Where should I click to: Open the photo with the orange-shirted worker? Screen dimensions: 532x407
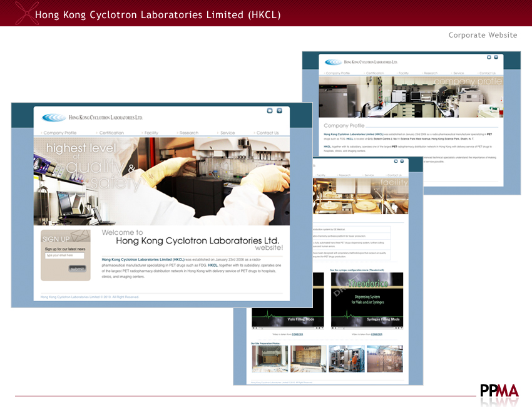(x=346, y=359)
